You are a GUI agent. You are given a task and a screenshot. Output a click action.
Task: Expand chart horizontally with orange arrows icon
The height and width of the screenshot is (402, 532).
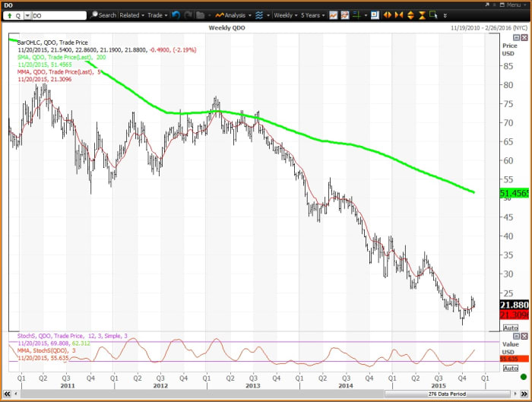385,15
